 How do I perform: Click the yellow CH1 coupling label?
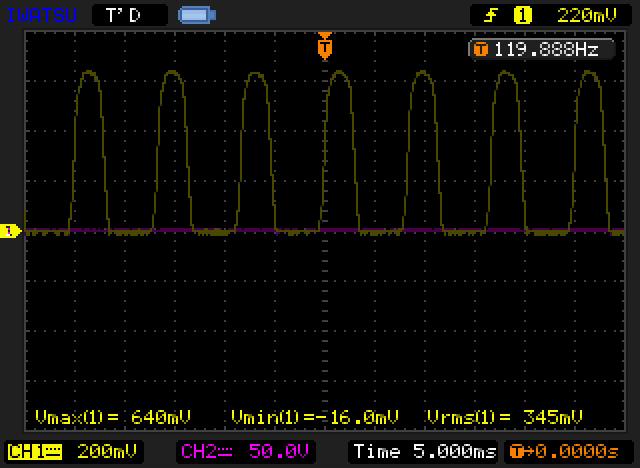point(35,452)
